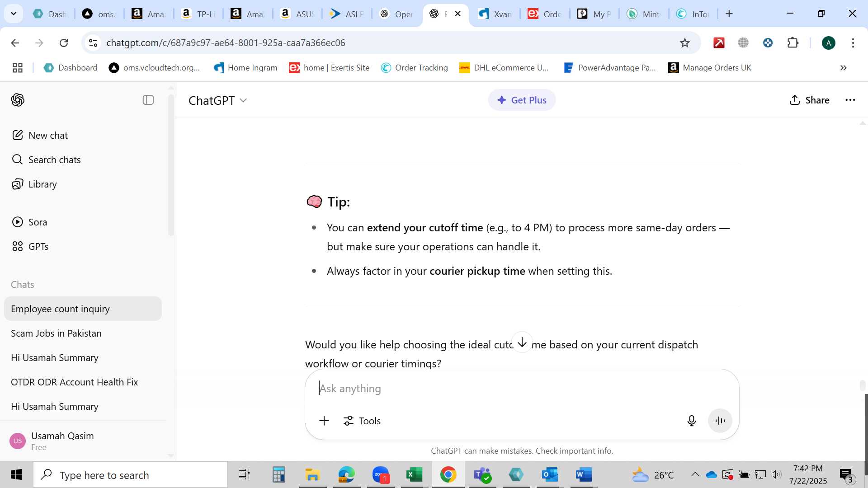Open the Zoom app in the taskbar

click(x=381, y=475)
